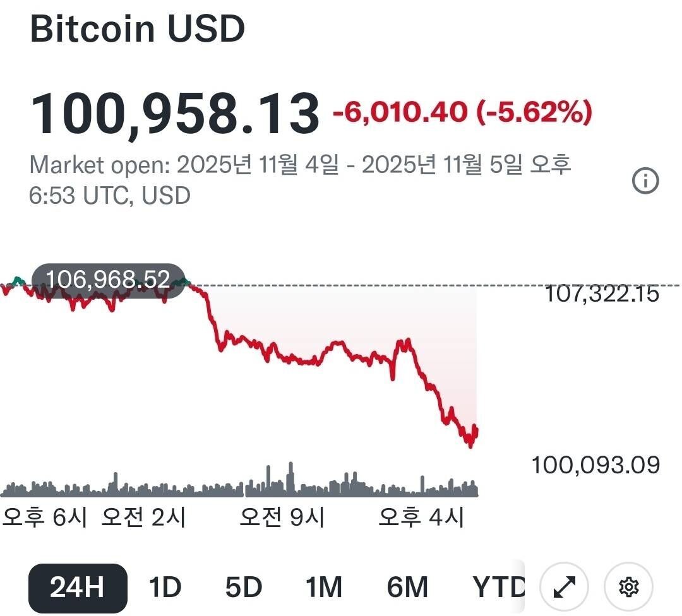Viewport: 682px width, 616px height.
Task: Expand the chart to fullscreen
Action: pyautogui.click(x=564, y=588)
